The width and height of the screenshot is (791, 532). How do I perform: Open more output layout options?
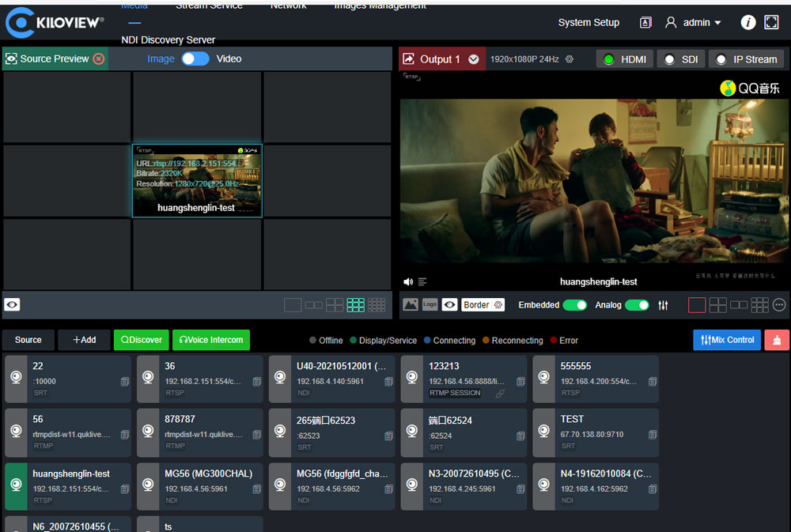pyautogui.click(x=779, y=305)
